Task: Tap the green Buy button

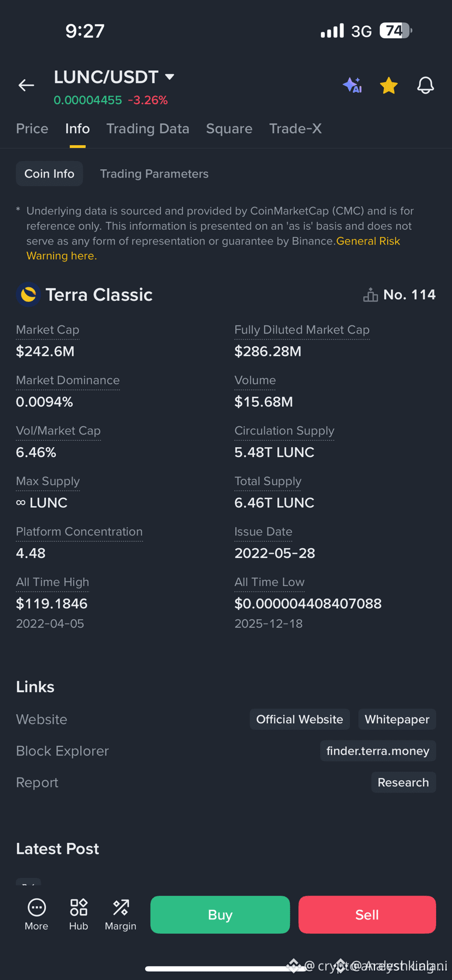Action: pos(220,914)
